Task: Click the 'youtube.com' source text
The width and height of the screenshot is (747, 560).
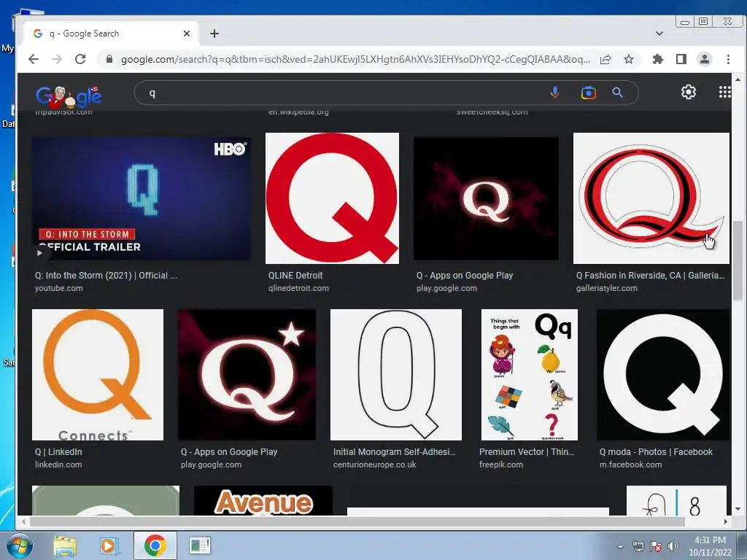Action: click(x=58, y=288)
